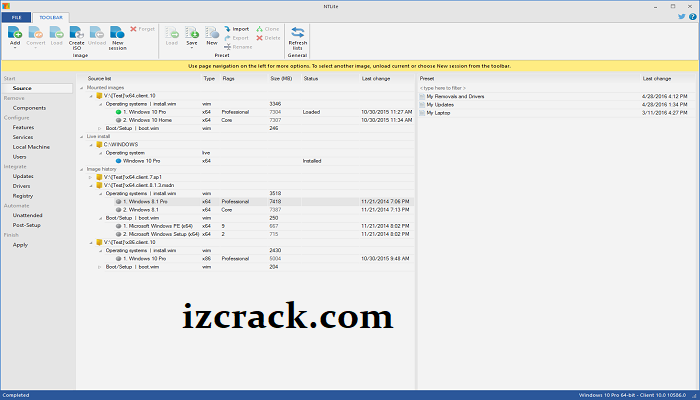Switch to the TOOLBAR ribbon tab
The image size is (700, 400).
tap(51, 17)
